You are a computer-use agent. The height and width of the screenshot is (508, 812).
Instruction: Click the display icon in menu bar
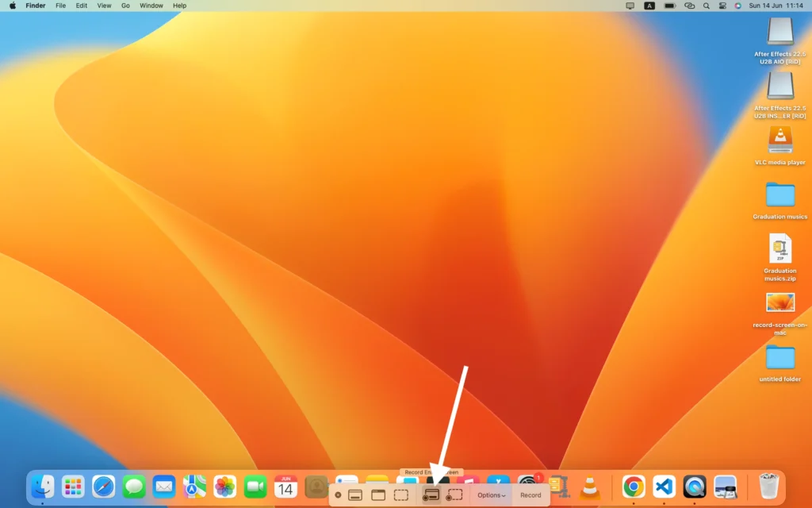(x=630, y=6)
